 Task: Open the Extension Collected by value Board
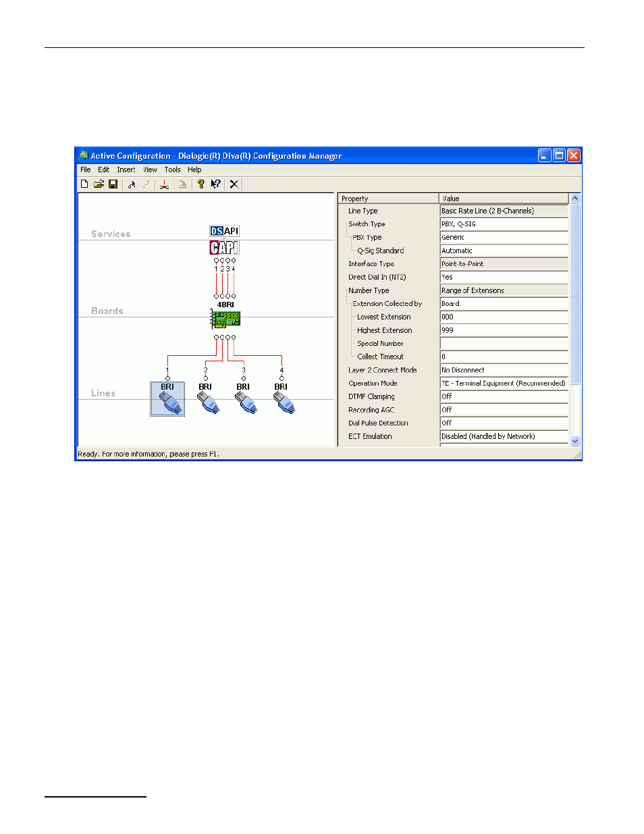pos(504,304)
